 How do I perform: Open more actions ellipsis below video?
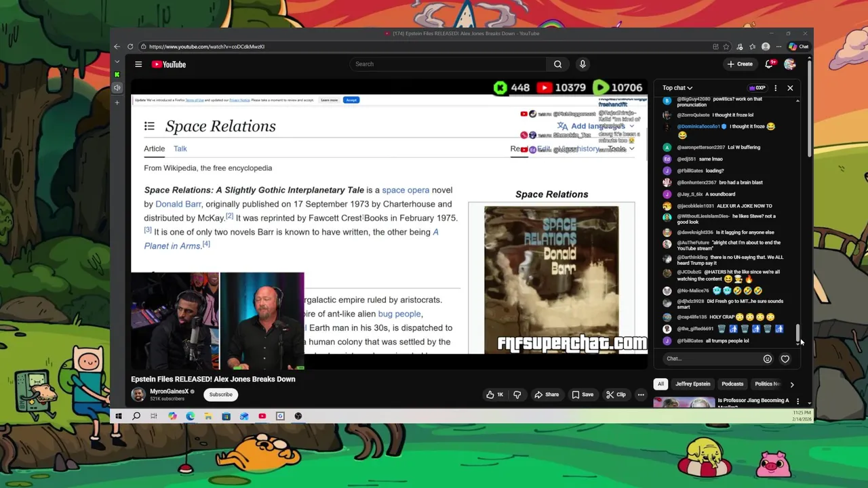click(x=641, y=394)
